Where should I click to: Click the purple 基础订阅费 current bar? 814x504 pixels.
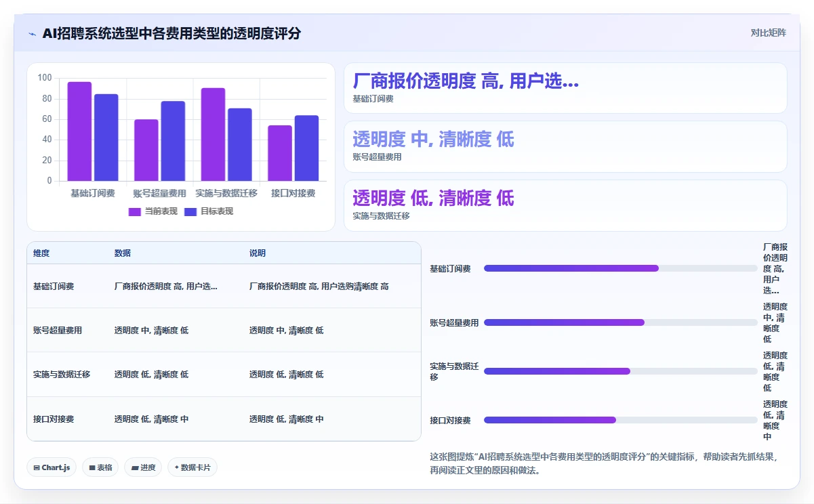click(x=79, y=131)
